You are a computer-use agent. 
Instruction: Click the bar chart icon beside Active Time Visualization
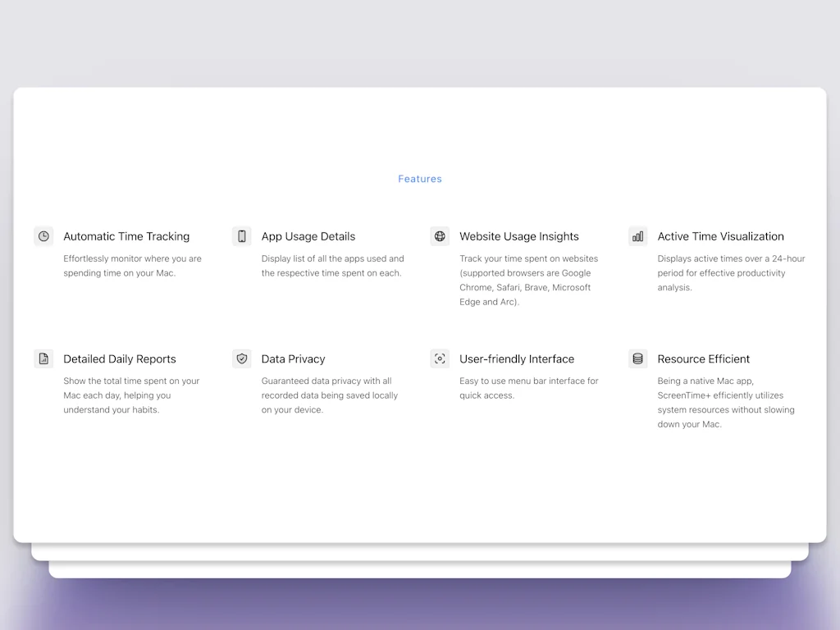[x=638, y=236]
